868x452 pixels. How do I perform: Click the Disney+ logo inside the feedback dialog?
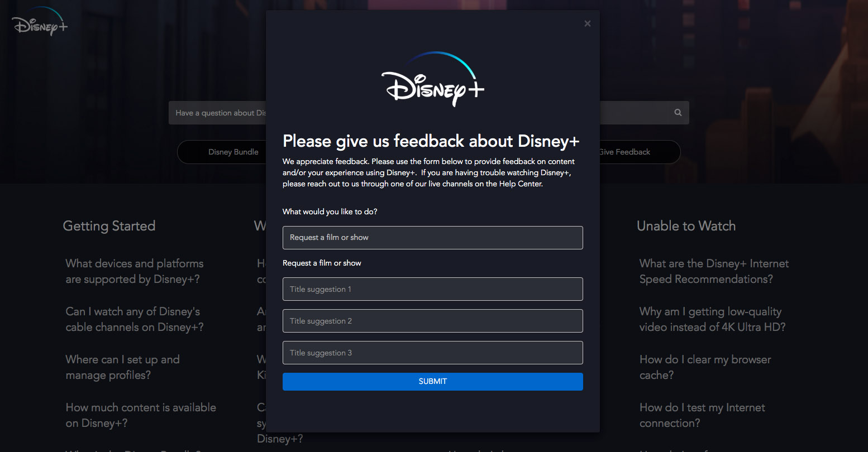tap(433, 79)
